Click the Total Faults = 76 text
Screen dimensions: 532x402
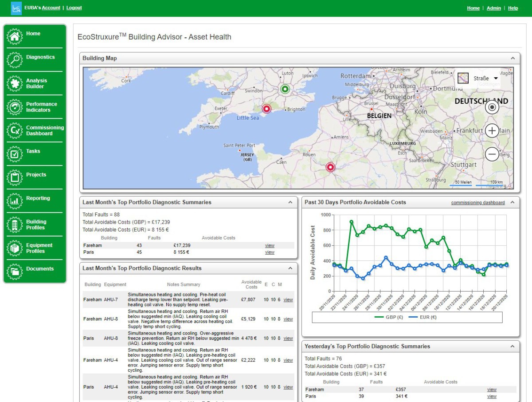[x=323, y=359]
